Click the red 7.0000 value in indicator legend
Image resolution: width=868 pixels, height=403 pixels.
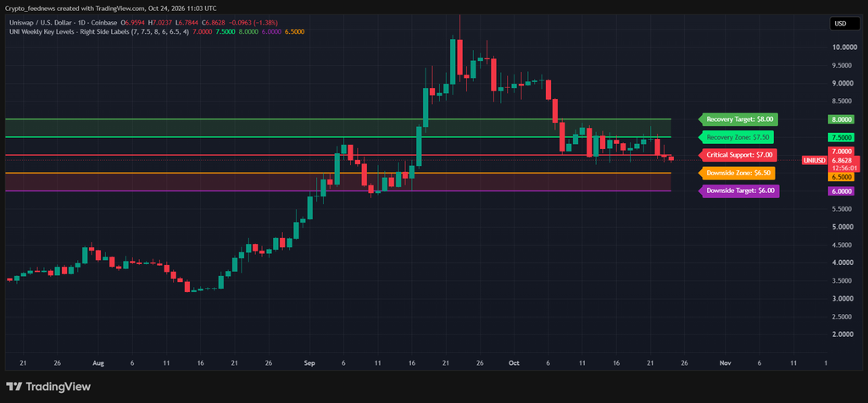[x=202, y=32]
